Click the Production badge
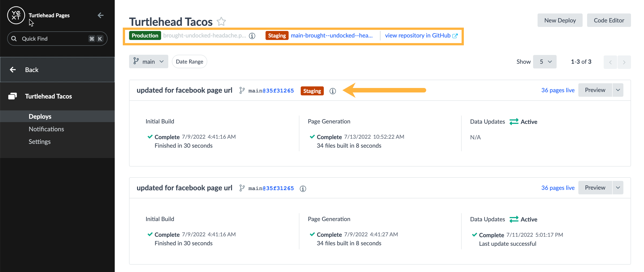 tap(145, 35)
